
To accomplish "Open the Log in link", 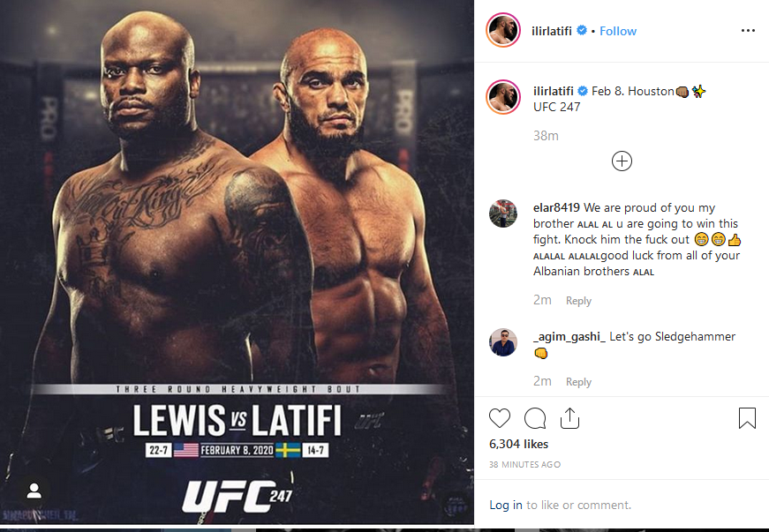I will coord(506,505).
